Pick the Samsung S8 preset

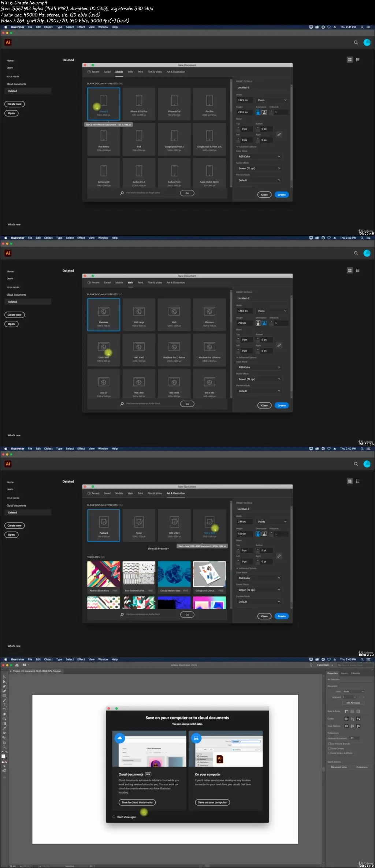[104, 173]
